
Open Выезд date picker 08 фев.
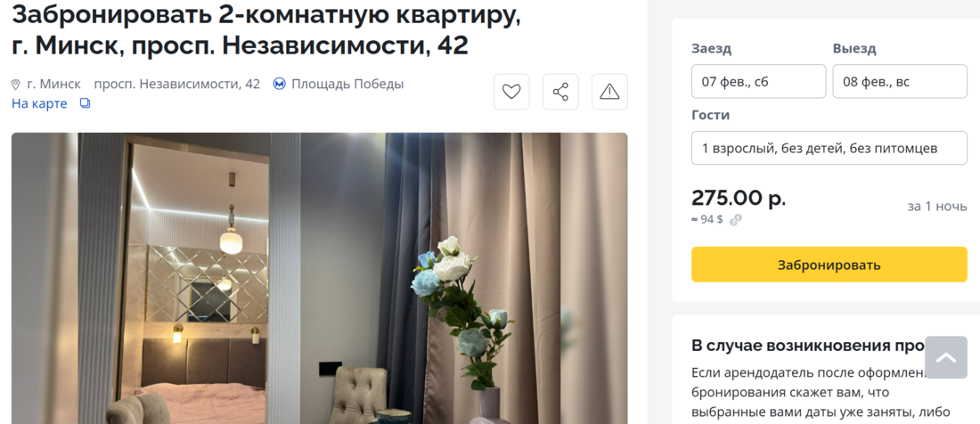900,81
